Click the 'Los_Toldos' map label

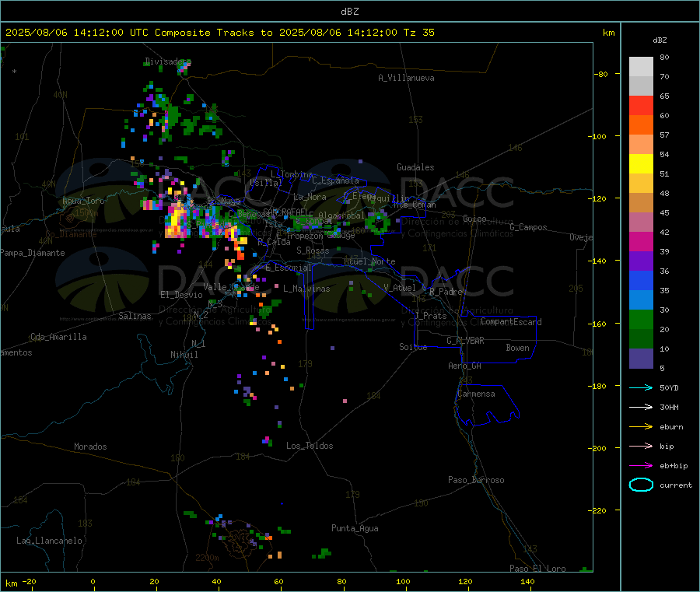pos(310,446)
